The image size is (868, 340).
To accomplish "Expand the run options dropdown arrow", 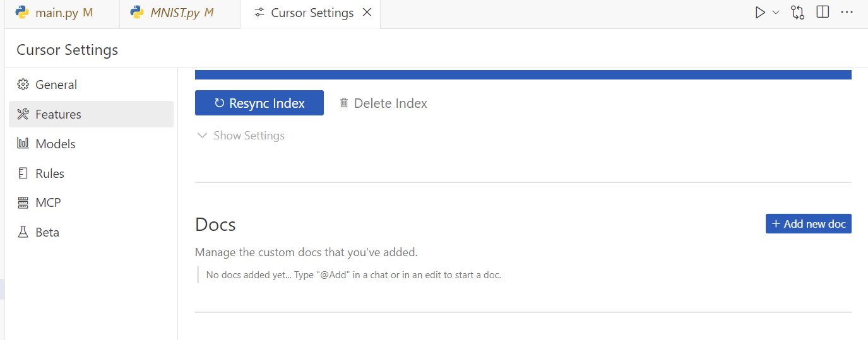I will coord(776,13).
